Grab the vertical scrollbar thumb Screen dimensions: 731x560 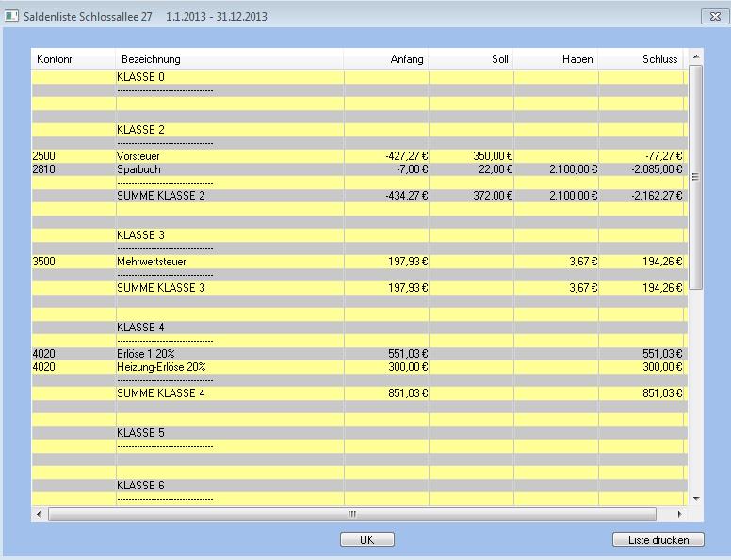tap(696, 177)
